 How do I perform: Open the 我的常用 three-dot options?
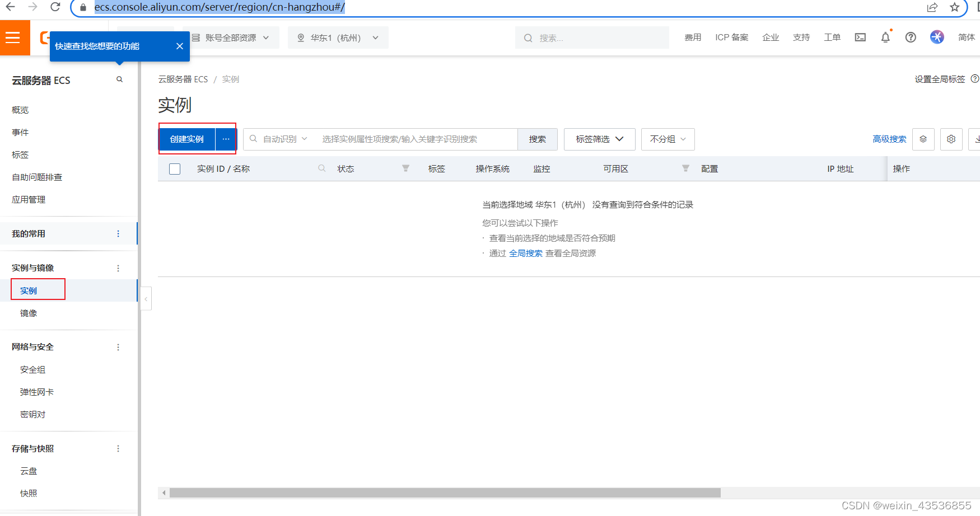118,233
